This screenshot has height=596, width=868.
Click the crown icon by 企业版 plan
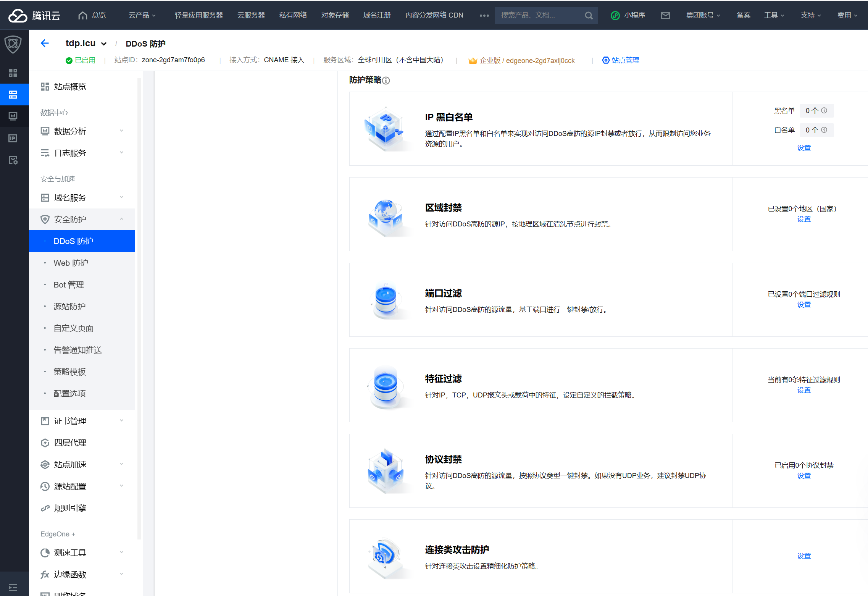tap(473, 60)
